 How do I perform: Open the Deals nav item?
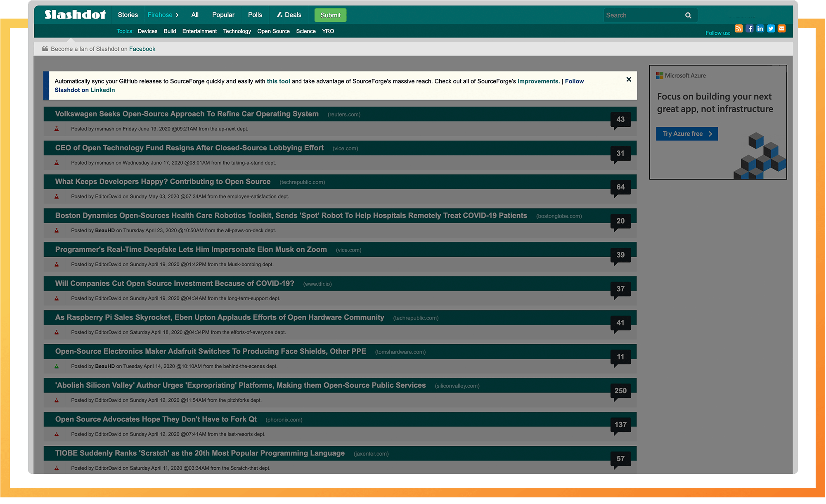click(x=293, y=15)
